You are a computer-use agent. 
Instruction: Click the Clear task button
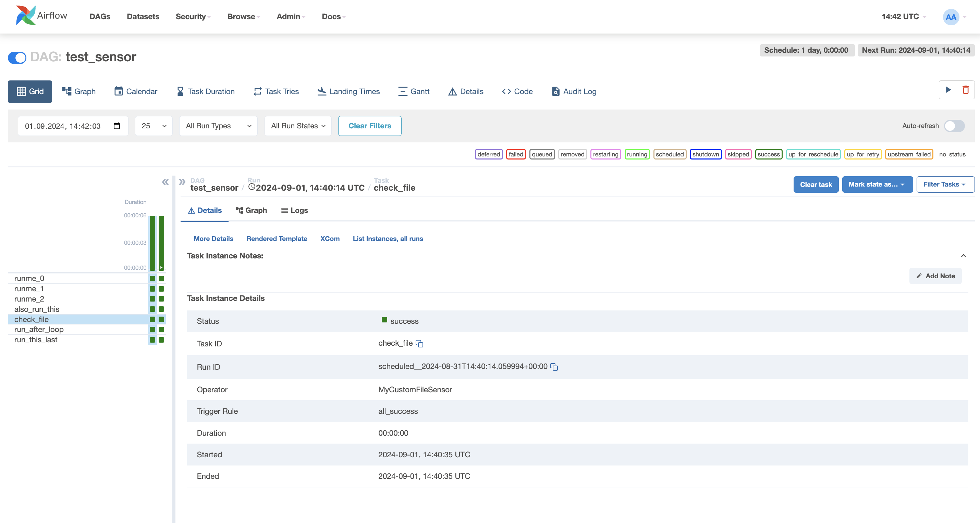tap(816, 184)
